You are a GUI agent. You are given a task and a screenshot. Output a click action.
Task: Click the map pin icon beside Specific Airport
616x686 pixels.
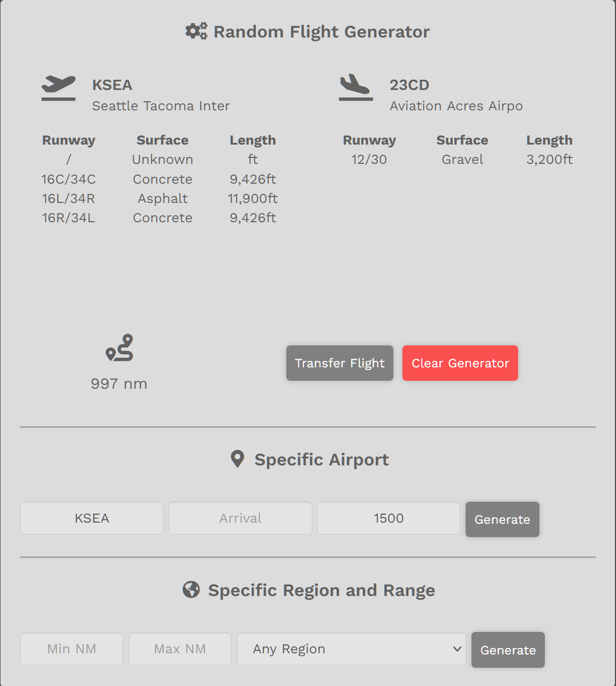pyautogui.click(x=237, y=459)
